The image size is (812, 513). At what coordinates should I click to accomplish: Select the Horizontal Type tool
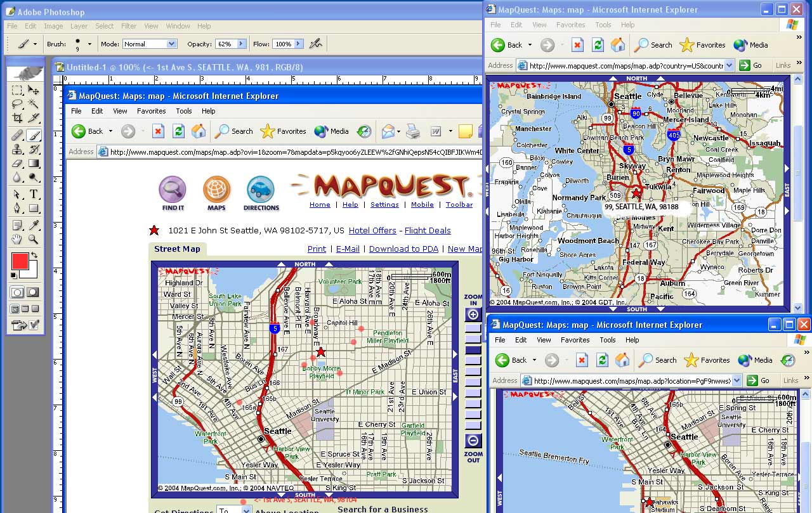(x=34, y=195)
